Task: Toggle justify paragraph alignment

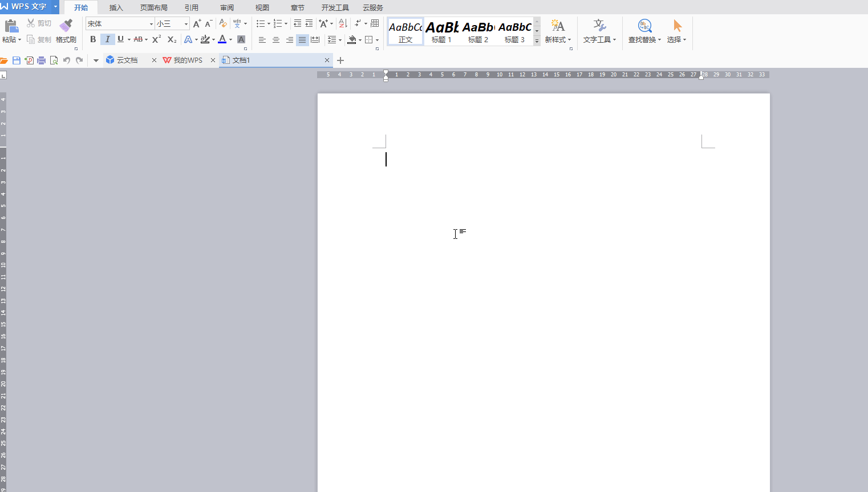Action: click(x=302, y=40)
